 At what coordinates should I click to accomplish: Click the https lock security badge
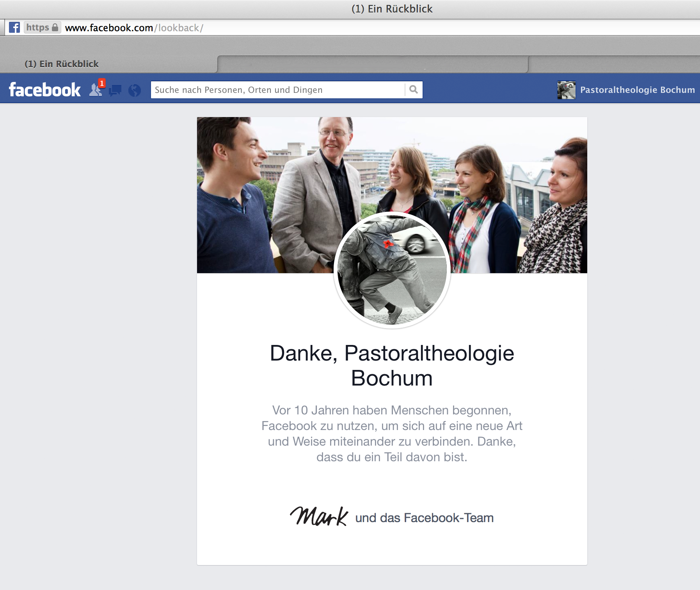click(43, 27)
